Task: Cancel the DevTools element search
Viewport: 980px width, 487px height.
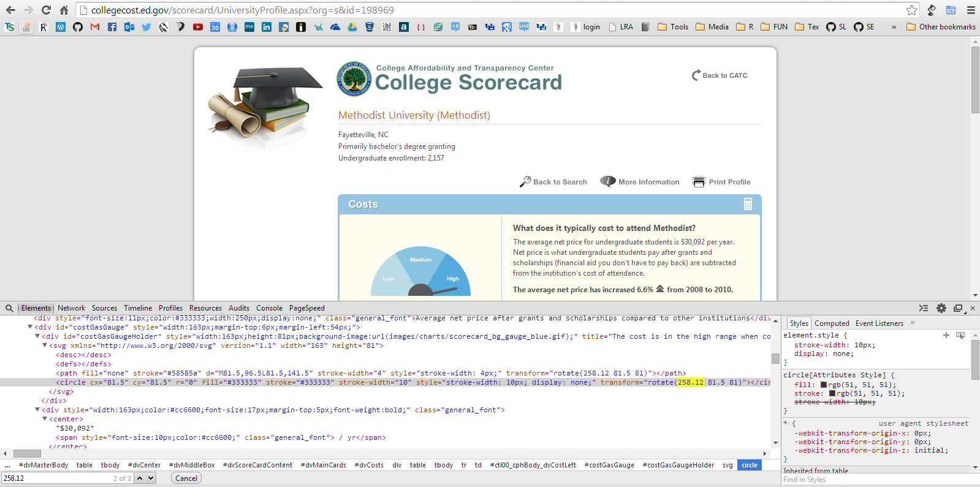Action: pos(186,478)
